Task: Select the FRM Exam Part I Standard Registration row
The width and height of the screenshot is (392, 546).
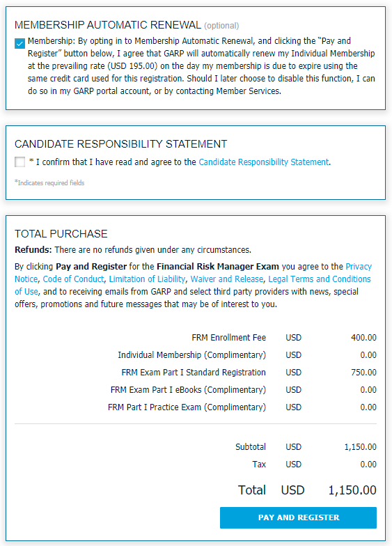Action: (249, 372)
